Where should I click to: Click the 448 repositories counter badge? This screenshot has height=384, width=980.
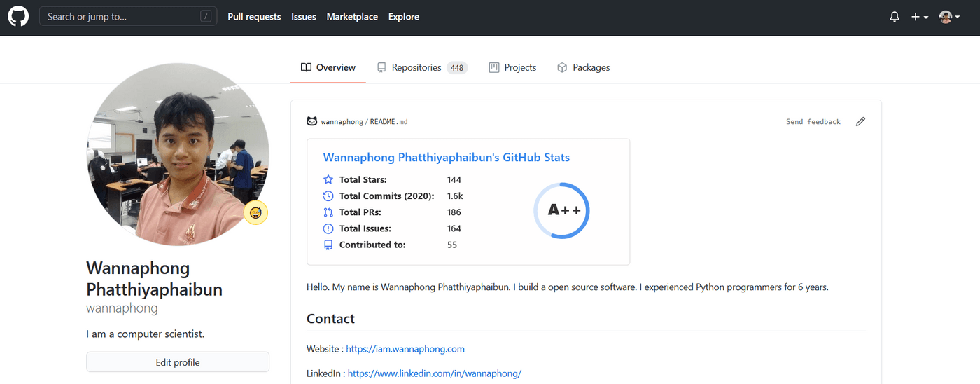(457, 68)
